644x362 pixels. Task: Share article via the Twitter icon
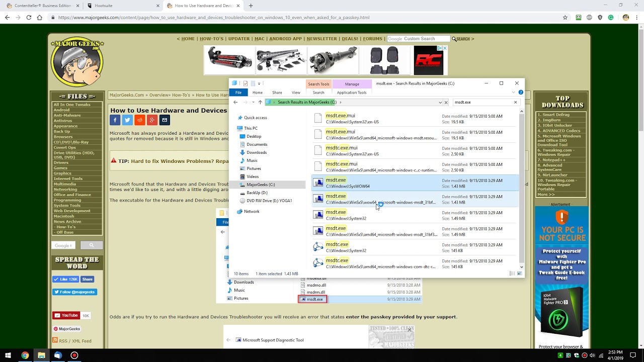click(127, 120)
